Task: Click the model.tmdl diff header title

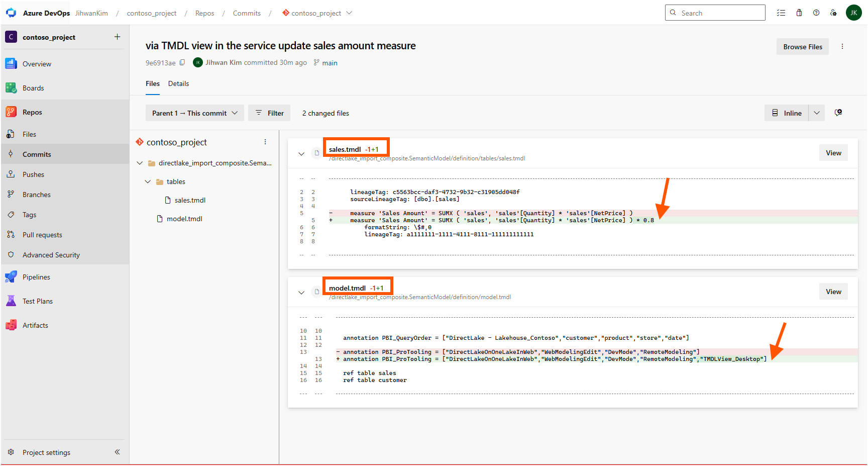Action: [347, 288]
